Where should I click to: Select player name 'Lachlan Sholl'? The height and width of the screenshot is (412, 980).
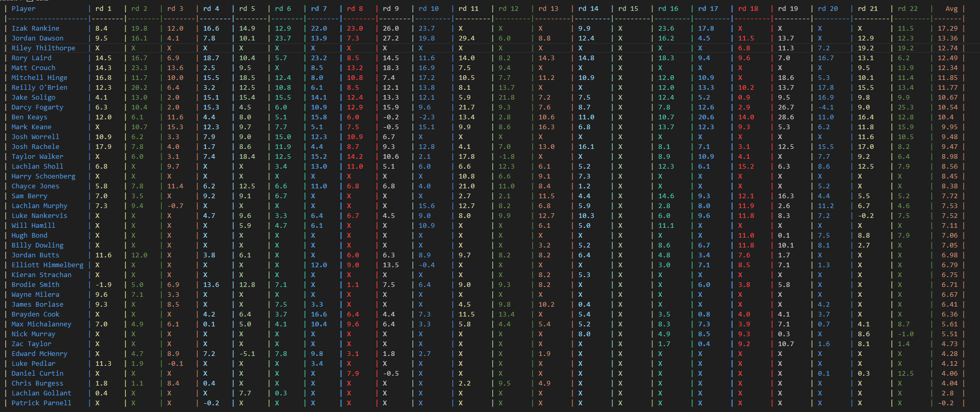pyautogui.click(x=37, y=167)
